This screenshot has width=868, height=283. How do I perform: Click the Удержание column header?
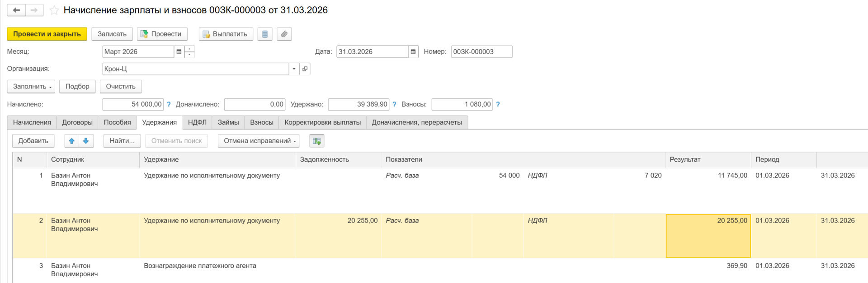pyautogui.click(x=217, y=160)
